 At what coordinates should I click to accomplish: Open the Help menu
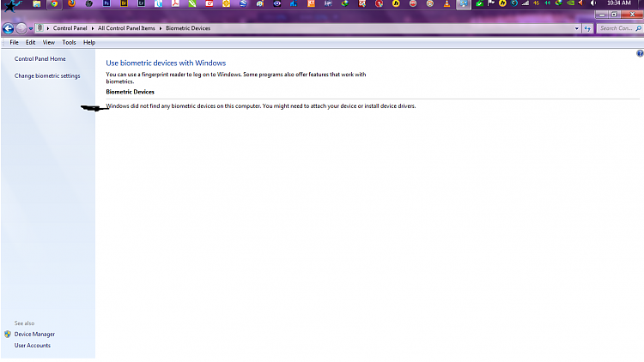pyautogui.click(x=89, y=42)
